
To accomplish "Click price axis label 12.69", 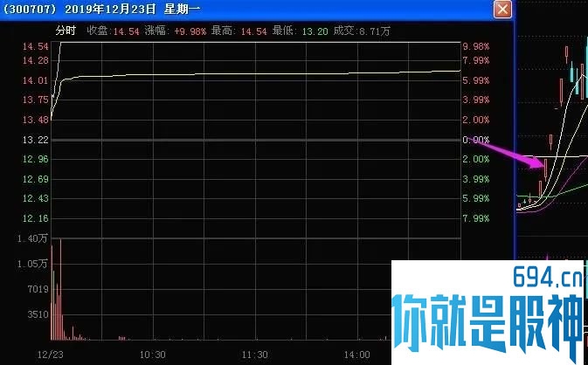I will (x=36, y=179).
